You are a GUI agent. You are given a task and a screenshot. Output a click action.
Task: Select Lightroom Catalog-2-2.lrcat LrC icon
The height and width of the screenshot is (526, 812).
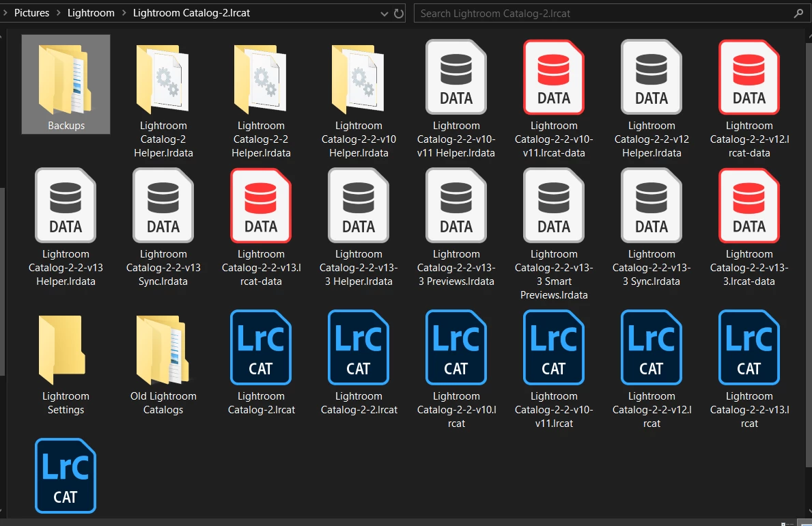point(359,348)
